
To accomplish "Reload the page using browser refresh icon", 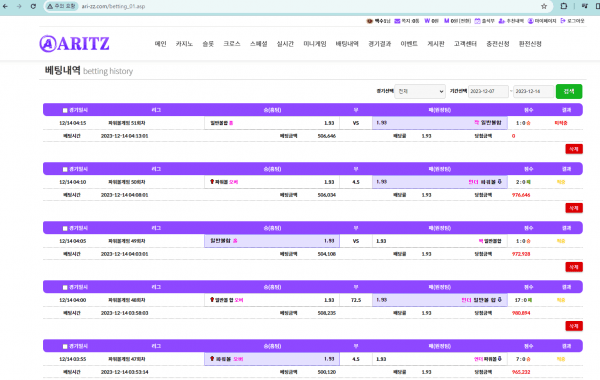I will 33,6.
